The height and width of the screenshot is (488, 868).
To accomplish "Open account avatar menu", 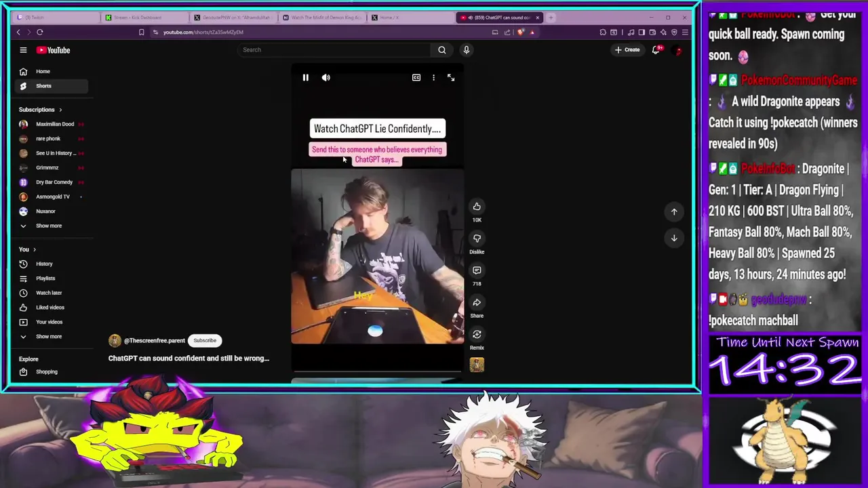I will pyautogui.click(x=677, y=49).
